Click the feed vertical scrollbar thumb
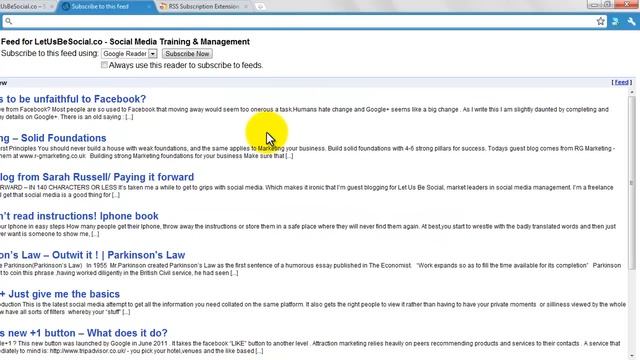 [632, 182]
